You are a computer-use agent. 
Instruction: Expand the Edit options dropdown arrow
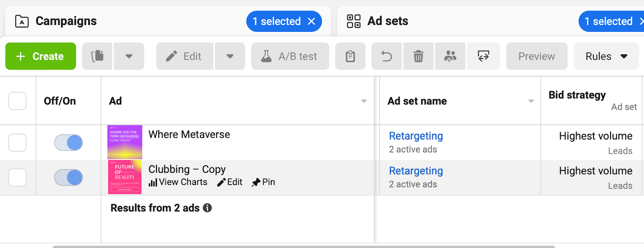[230, 56]
